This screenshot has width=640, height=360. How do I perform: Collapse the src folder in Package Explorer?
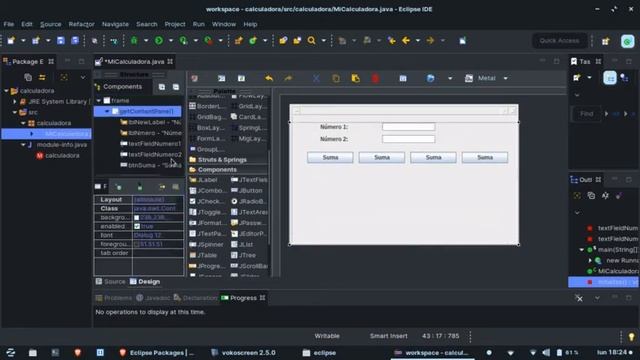15,112
